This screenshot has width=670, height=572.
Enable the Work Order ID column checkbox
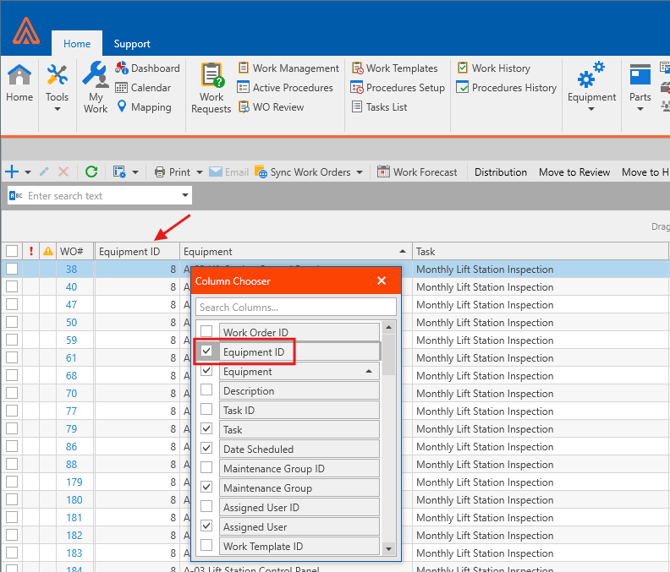207,333
